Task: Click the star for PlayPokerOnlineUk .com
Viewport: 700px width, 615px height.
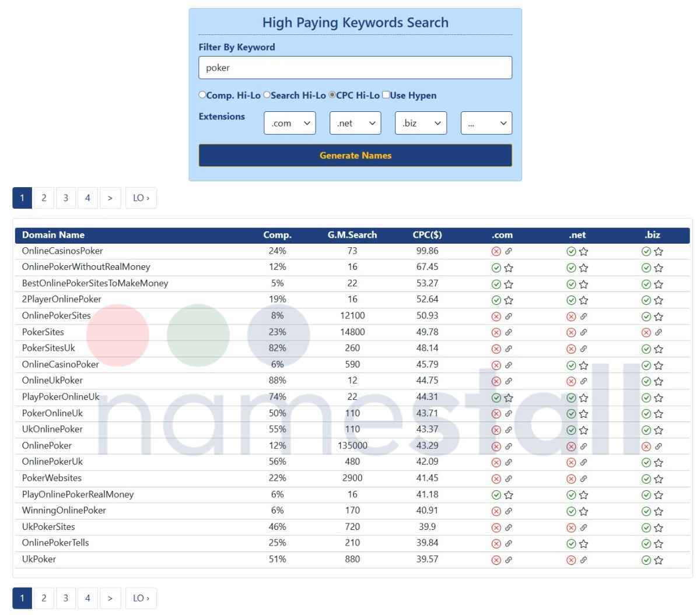Action: click(509, 398)
